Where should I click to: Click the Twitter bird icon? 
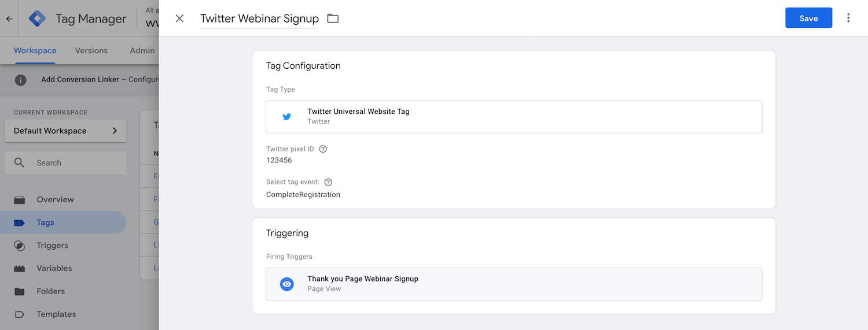(287, 117)
